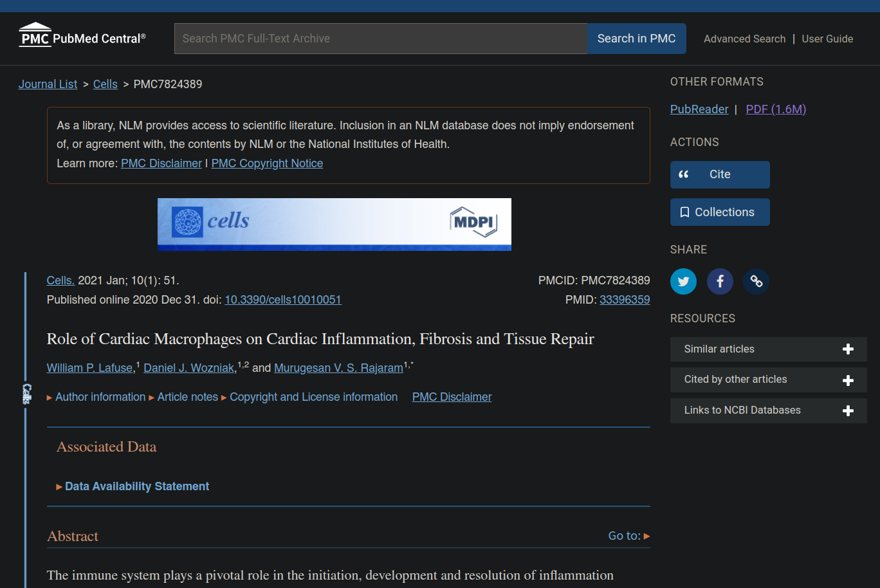Focus the Search PMC Full-Text Archive field
The height and width of the screenshot is (588, 880).
tap(381, 39)
